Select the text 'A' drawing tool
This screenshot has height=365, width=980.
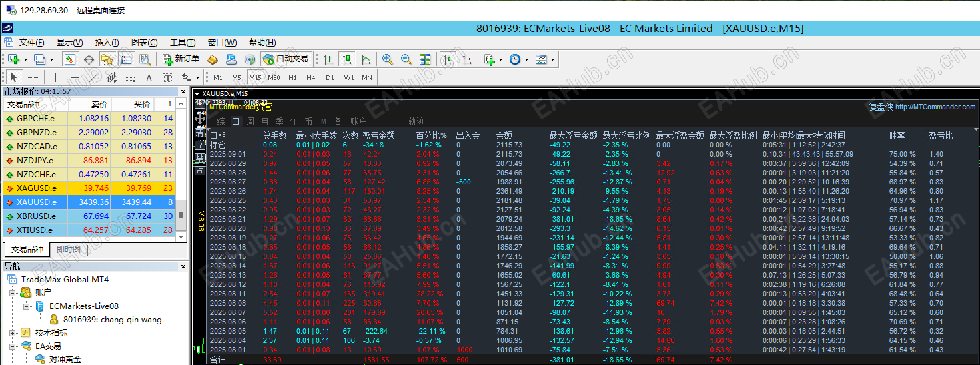point(149,77)
